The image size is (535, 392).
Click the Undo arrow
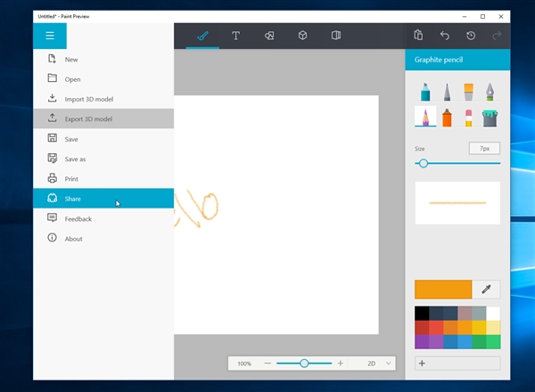(x=444, y=36)
